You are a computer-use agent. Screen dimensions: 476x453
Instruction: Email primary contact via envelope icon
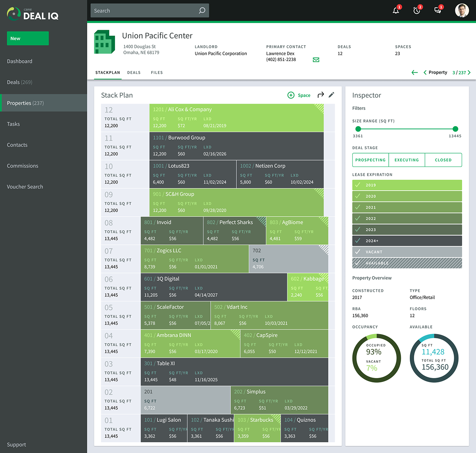pyautogui.click(x=316, y=60)
